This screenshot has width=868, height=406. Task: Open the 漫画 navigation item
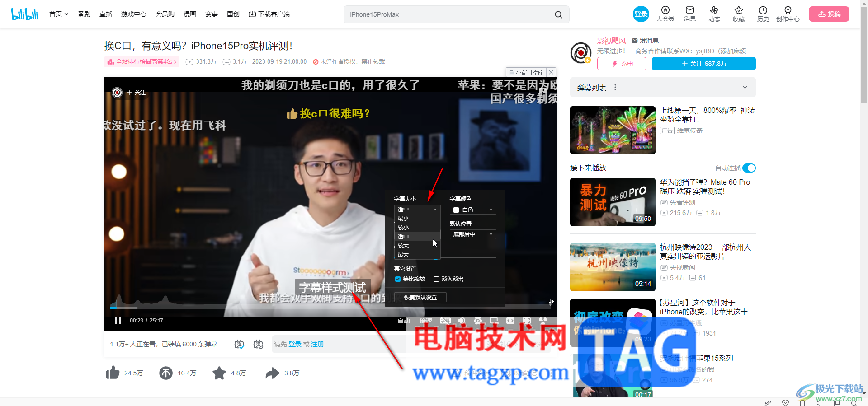(190, 14)
